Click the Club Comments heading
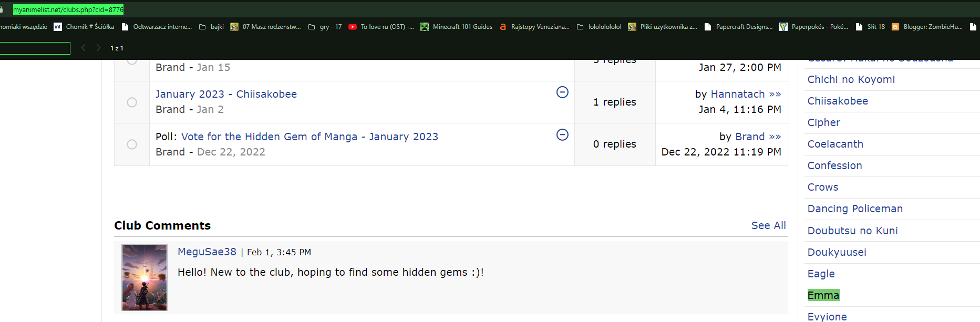 coord(162,225)
